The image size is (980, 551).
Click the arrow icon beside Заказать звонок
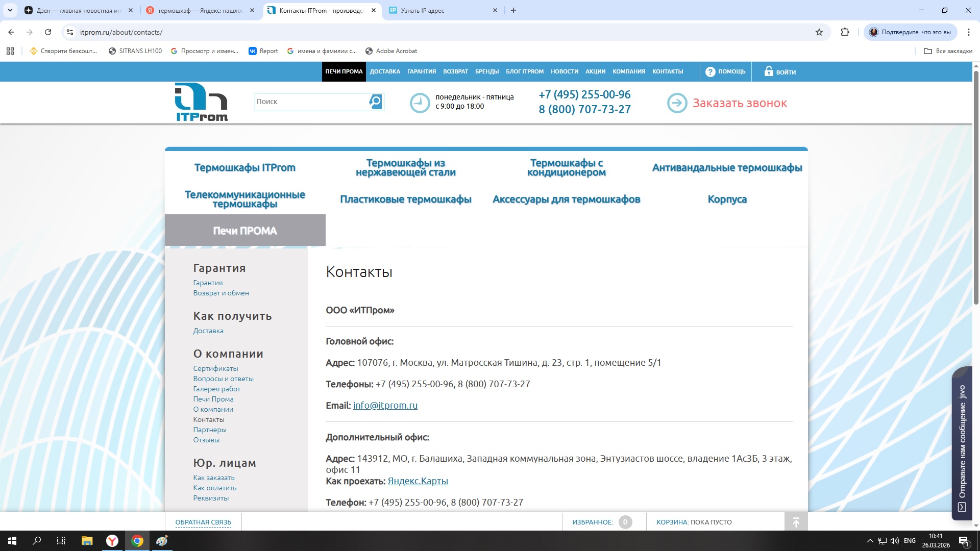click(677, 103)
